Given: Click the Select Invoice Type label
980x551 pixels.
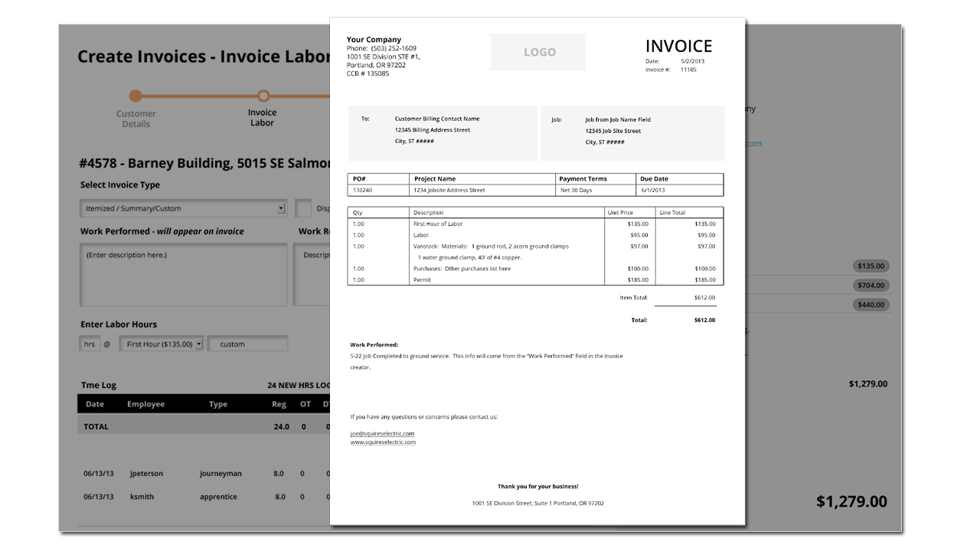Looking at the screenshot, I should click(x=120, y=185).
